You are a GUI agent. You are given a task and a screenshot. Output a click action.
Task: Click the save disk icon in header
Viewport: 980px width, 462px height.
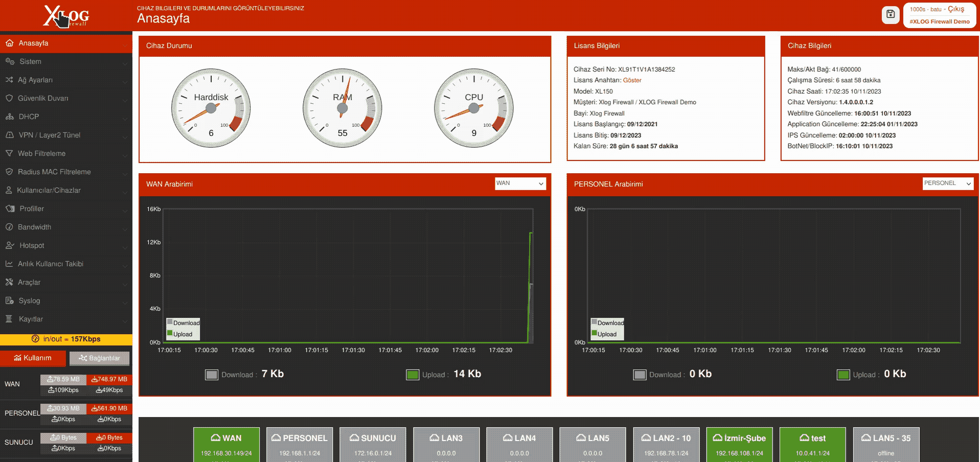click(891, 14)
